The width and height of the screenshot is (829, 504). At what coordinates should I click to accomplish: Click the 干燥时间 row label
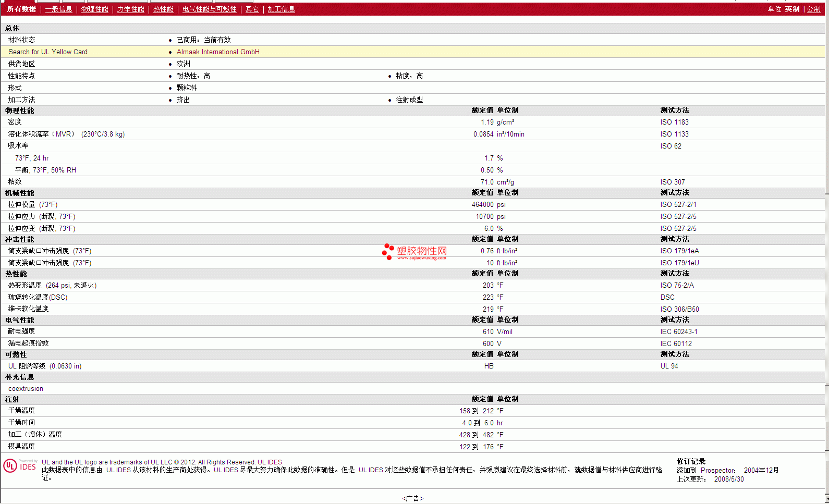pos(21,423)
